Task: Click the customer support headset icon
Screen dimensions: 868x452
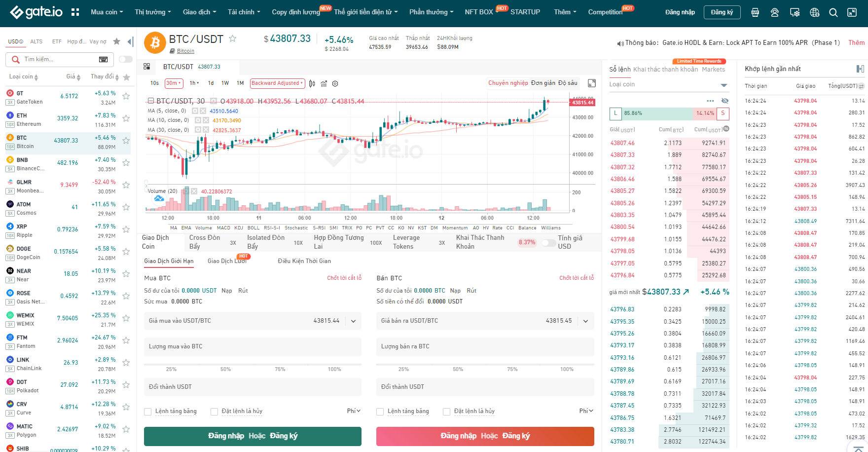Action: point(775,12)
